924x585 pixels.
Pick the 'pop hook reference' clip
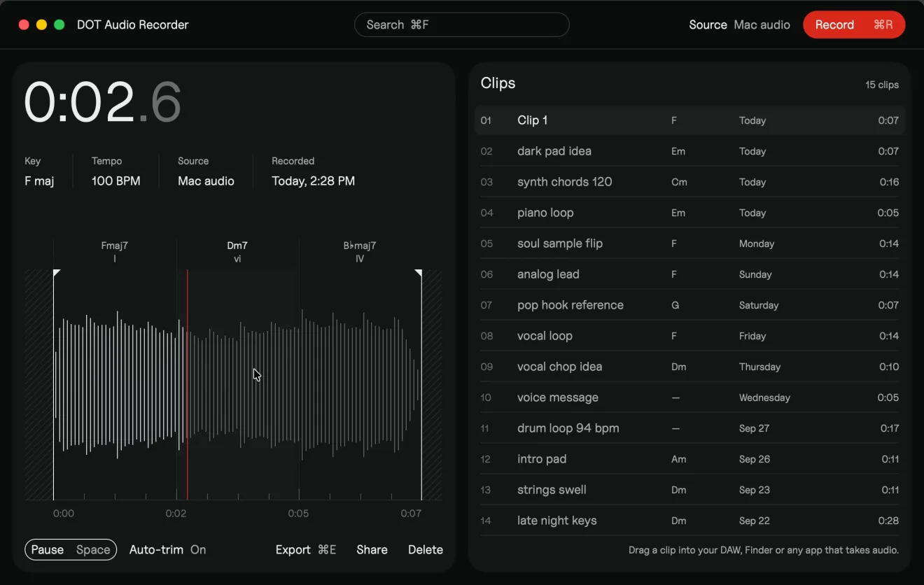(x=689, y=305)
